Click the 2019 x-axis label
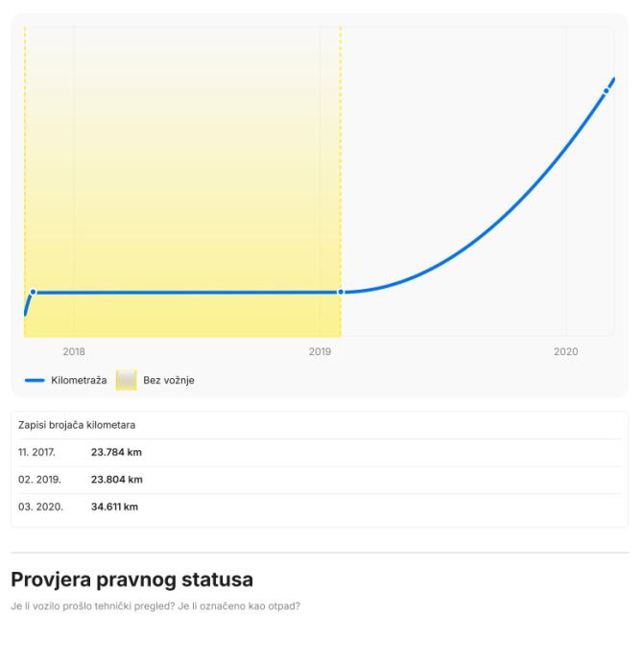This screenshot has height=662, width=644. pyautogui.click(x=320, y=352)
